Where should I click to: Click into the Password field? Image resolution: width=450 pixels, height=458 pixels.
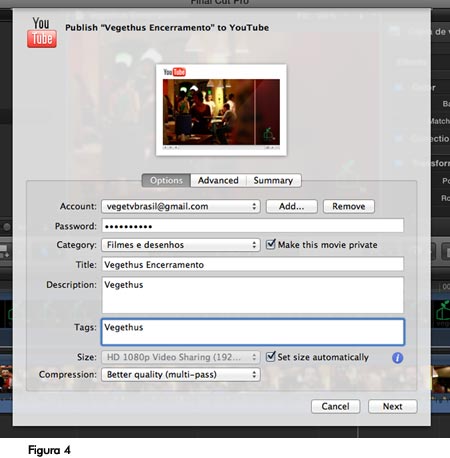coord(253,226)
